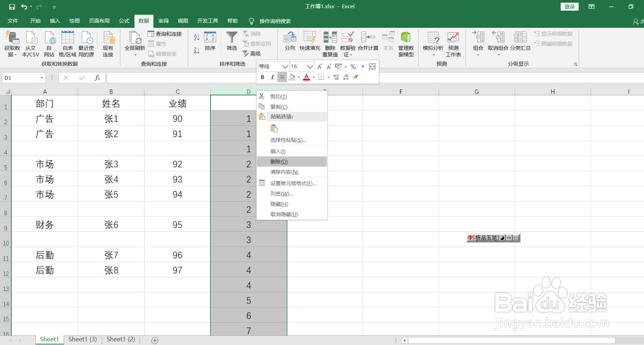Click 最近使用的源 icon

point(87,38)
